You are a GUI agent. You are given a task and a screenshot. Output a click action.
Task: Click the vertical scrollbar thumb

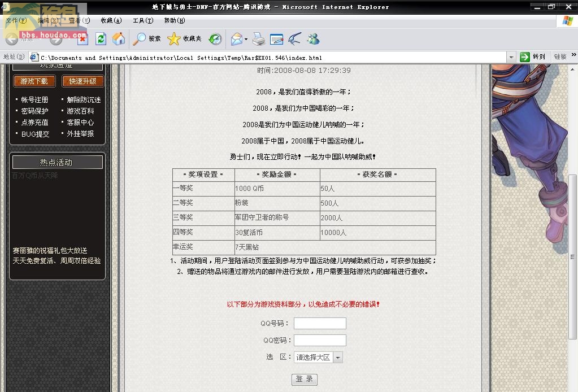[x=572, y=257]
